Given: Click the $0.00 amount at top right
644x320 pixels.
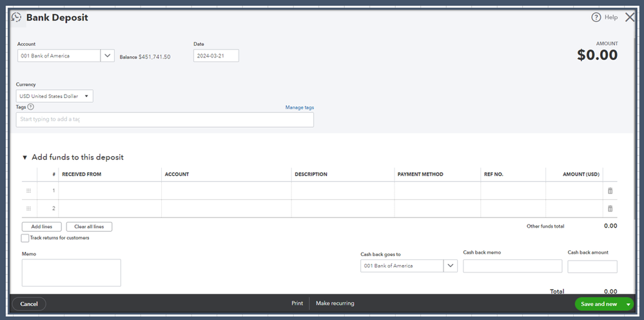Looking at the screenshot, I should 597,55.
